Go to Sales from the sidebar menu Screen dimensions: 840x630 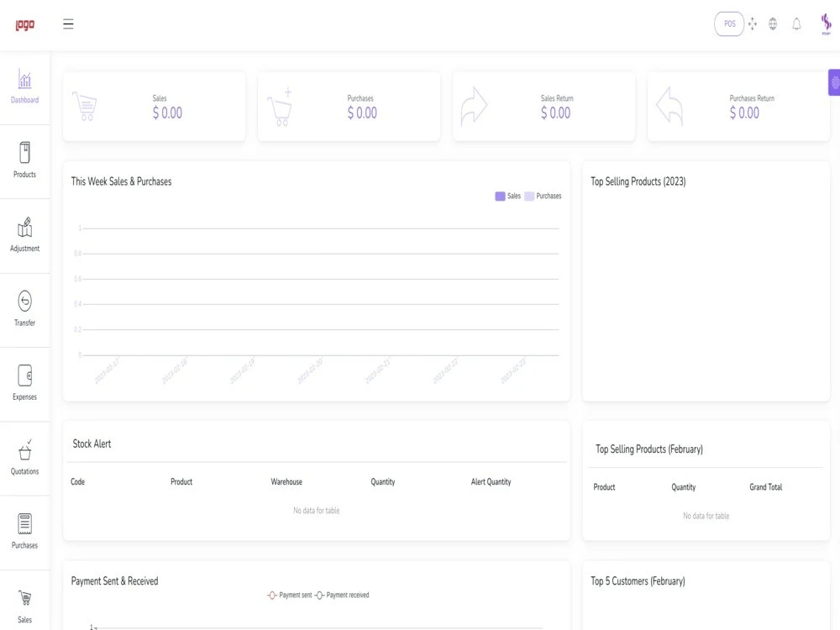click(25, 603)
